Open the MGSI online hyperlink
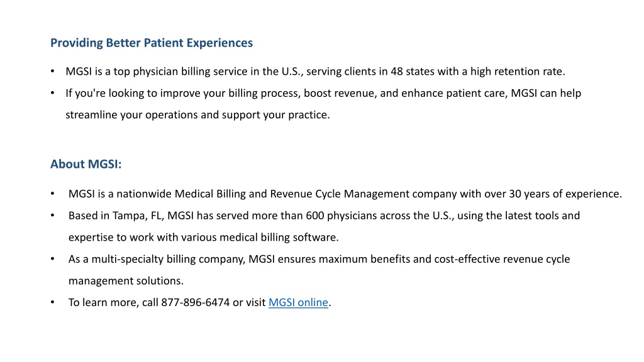The width and height of the screenshot is (644, 362). click(298, 302)
